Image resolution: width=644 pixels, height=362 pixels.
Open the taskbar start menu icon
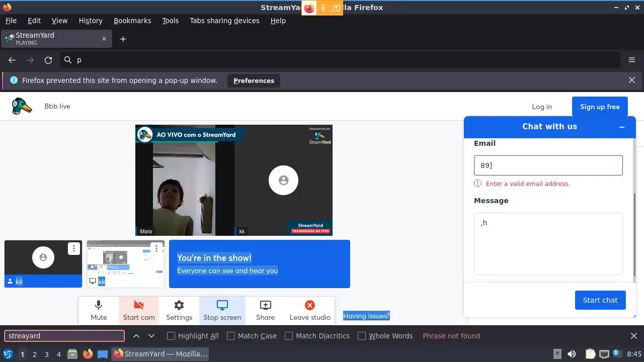point(8,354)
